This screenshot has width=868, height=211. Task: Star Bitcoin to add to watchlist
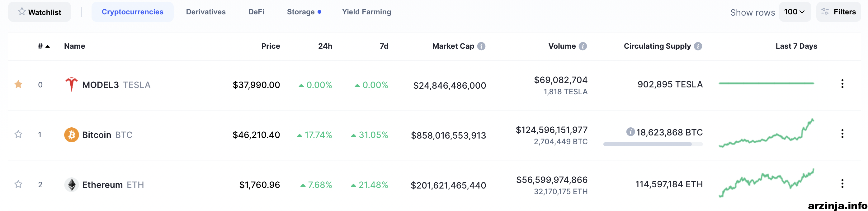coord(19,134)
